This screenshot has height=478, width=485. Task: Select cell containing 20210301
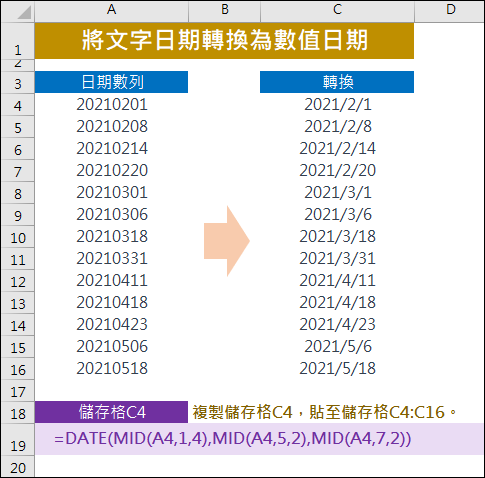111,193
